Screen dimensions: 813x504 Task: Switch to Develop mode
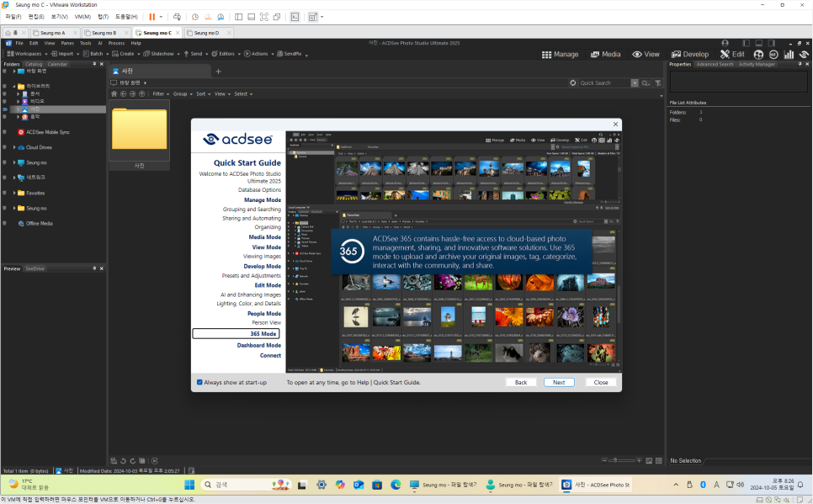pyautogui.click(x=690, y=53)
